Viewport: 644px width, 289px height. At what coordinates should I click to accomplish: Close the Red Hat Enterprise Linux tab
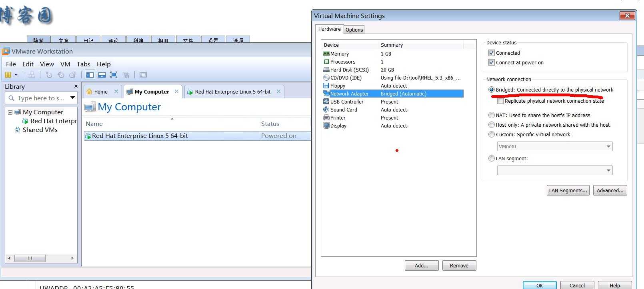pyautogui.click(x=278, y=92)
